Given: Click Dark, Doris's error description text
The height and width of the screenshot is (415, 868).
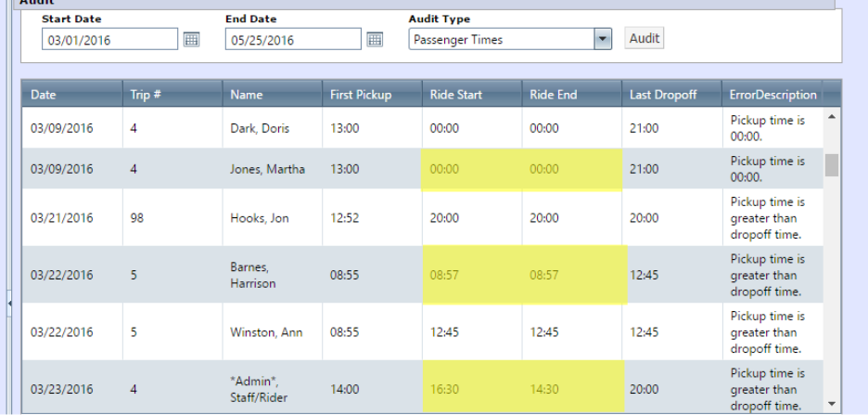Looking at the screenshot, I should pos(767,128).
